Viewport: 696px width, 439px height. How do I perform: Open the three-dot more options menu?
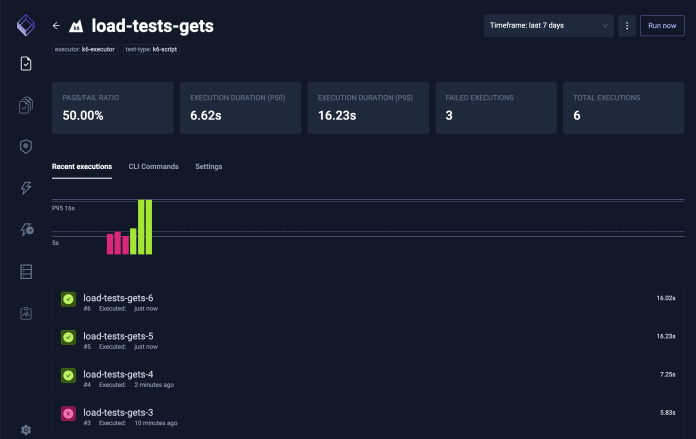pos(627,25)
